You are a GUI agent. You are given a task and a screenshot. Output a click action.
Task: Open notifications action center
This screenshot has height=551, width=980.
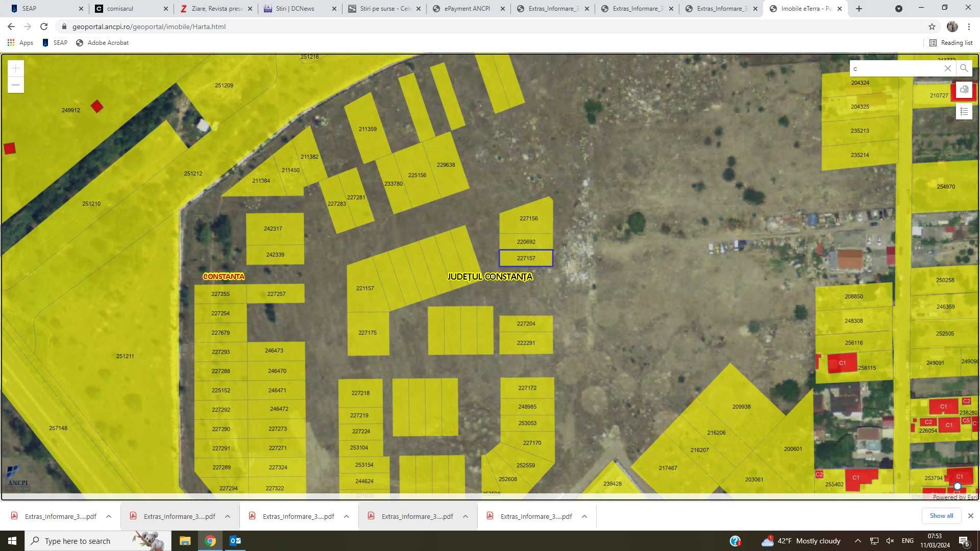coord(964,541)
